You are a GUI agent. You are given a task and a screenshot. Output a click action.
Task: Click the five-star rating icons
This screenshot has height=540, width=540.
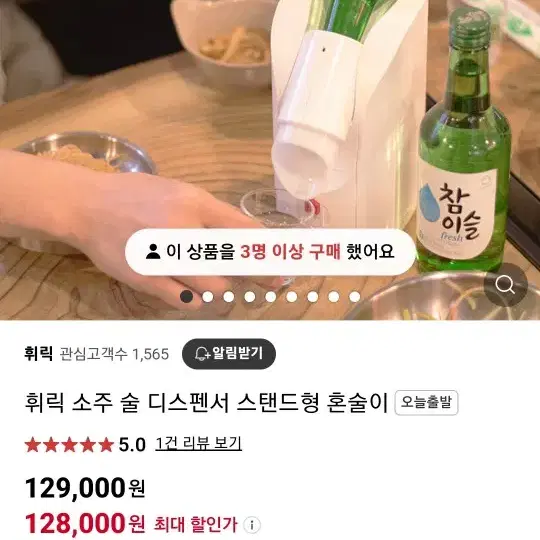(x=69, y=445)
